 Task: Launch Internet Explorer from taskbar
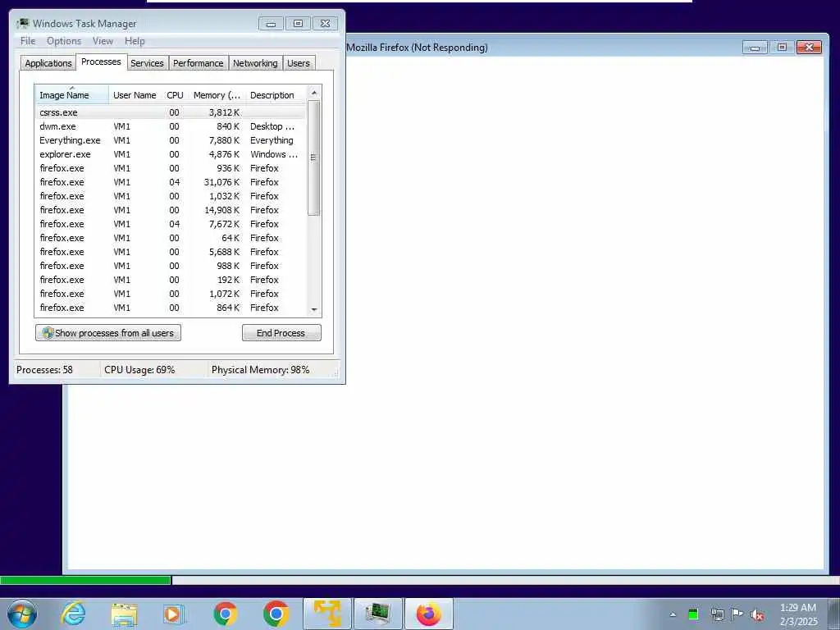point(73,614)
